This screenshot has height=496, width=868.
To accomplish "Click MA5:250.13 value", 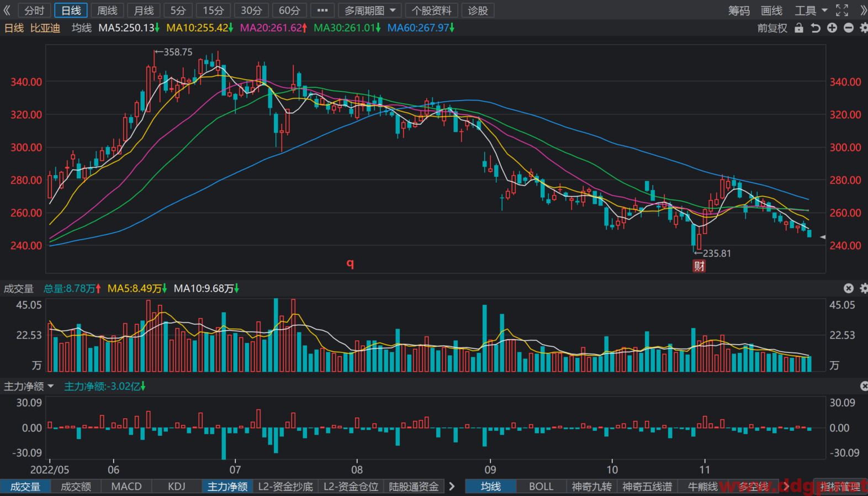I will [129, 28].
